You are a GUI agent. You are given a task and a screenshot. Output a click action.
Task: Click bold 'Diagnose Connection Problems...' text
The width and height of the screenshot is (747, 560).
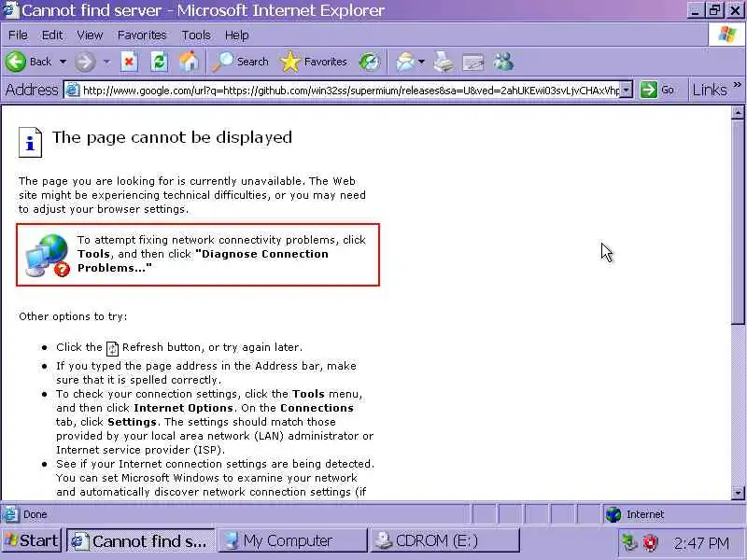(x=203, y=261)
